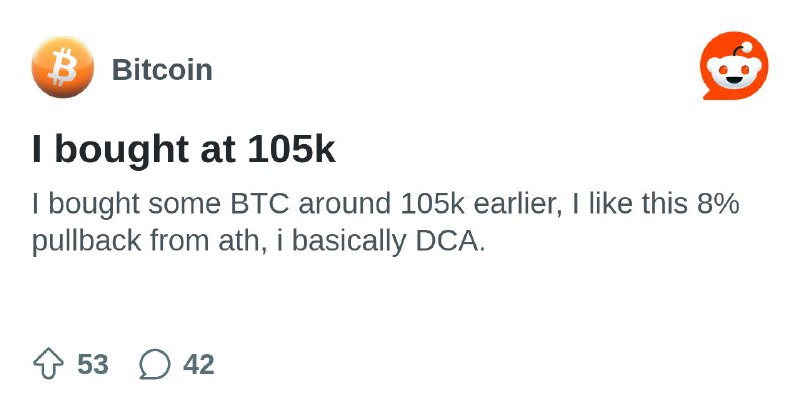The image size is (800, 417).
Task: Click the orange Bitcoin coin avatar
Action: tap(62, 67)
